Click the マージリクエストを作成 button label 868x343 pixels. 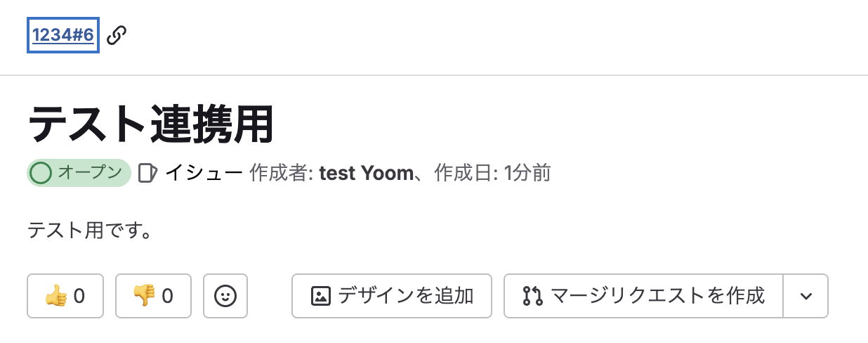[x=657, y=296]
